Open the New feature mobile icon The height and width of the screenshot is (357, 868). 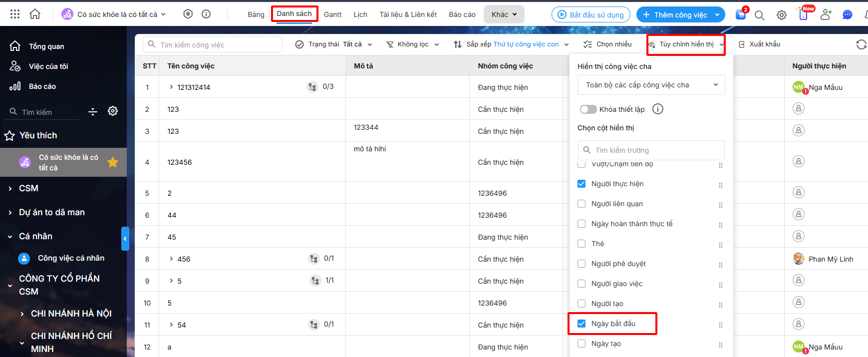pyautogui.click(x=803, y=14)
